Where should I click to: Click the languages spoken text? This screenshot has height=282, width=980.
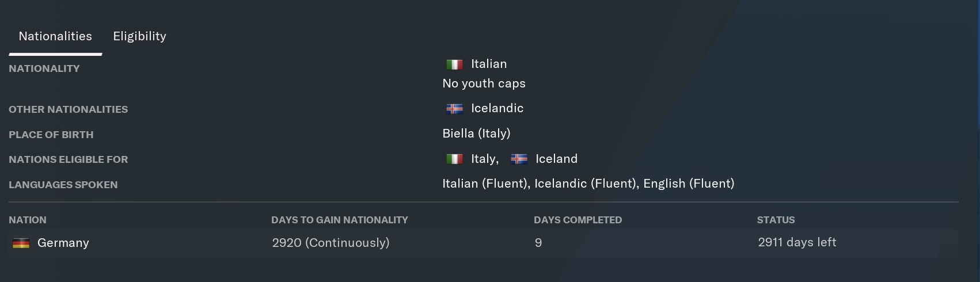pyautogui.click(x=588, y=184)
